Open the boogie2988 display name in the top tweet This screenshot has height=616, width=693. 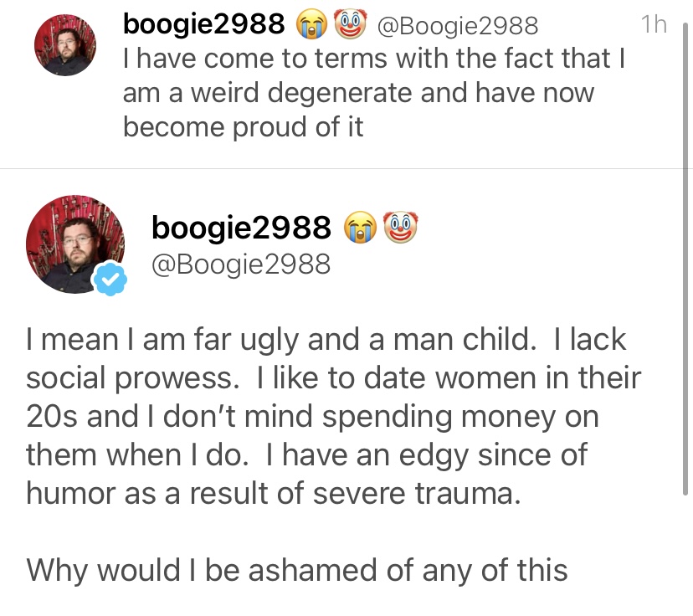[203, 25]
